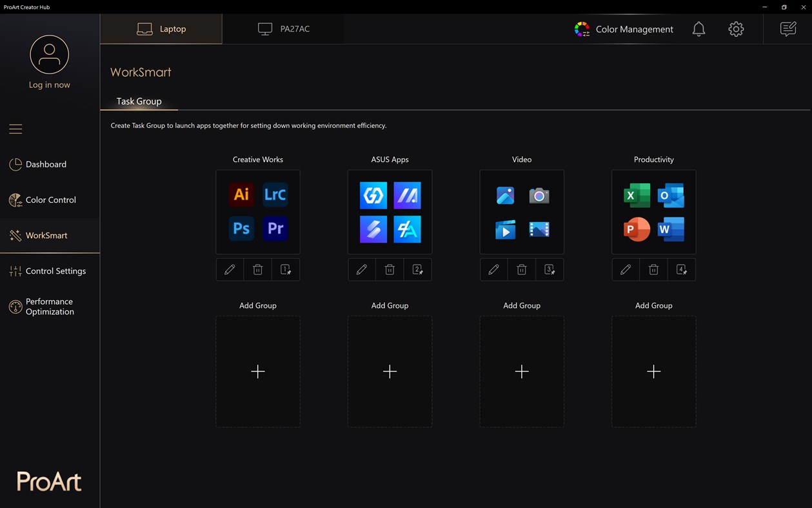The width and height of the screenshot is (812, 508).
Task: Click the top-right ASUS Apps group icon
Action: pyautogui.click(x=407, y=195)
